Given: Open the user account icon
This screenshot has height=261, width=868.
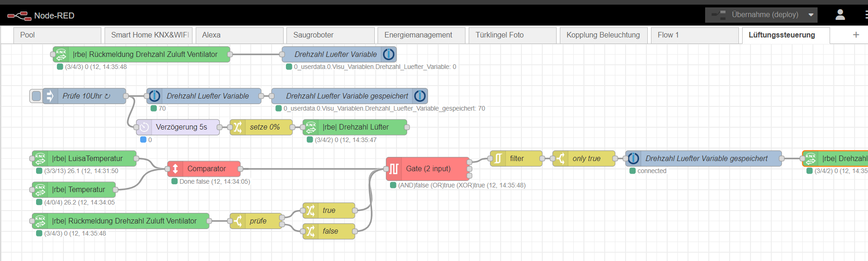Looking at the screenshot, I should click(840, 15).
